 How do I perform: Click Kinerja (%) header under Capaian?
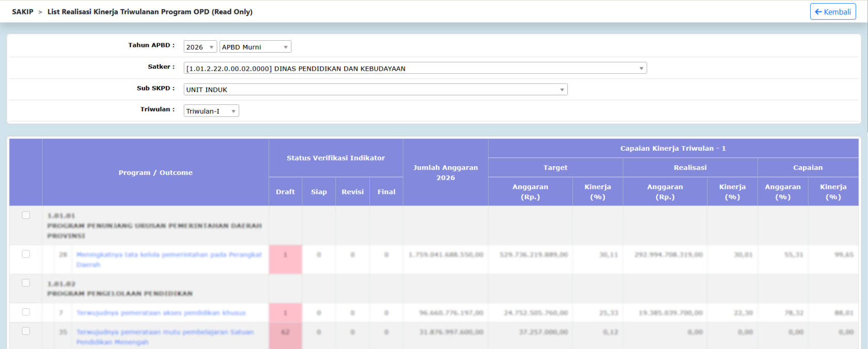[833, 192]
